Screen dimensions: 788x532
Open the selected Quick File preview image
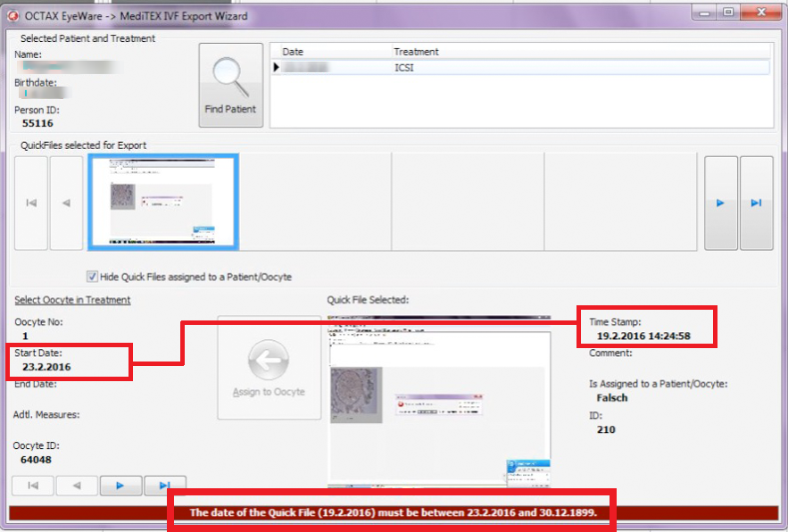point(439,402)
